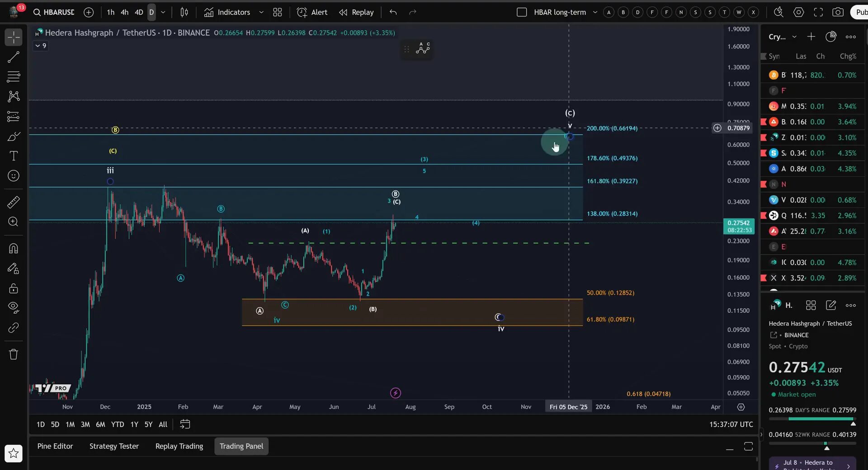
Task: Open the interval dropdown next to D
Action: (x=163, y=12)
